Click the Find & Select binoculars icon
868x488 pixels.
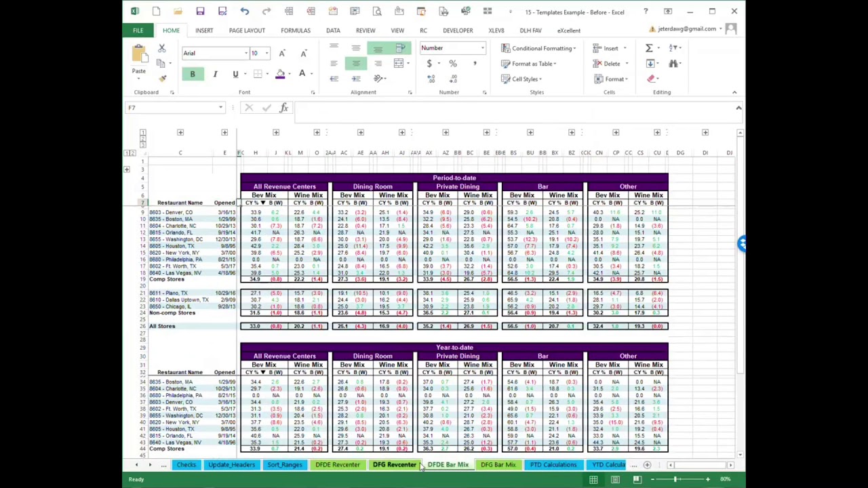[673, 63]
